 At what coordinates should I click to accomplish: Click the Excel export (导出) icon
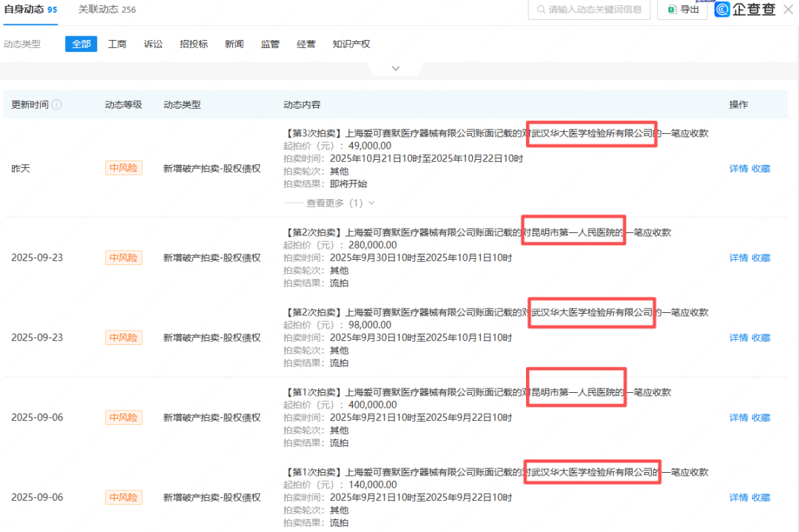pos(674,10)
